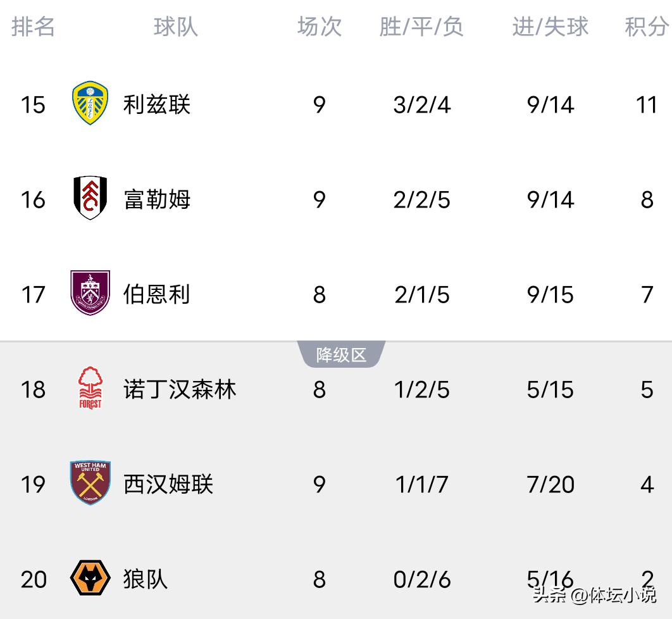Sort by the 积分 column header
672x619 pixels.
point(646,27)
